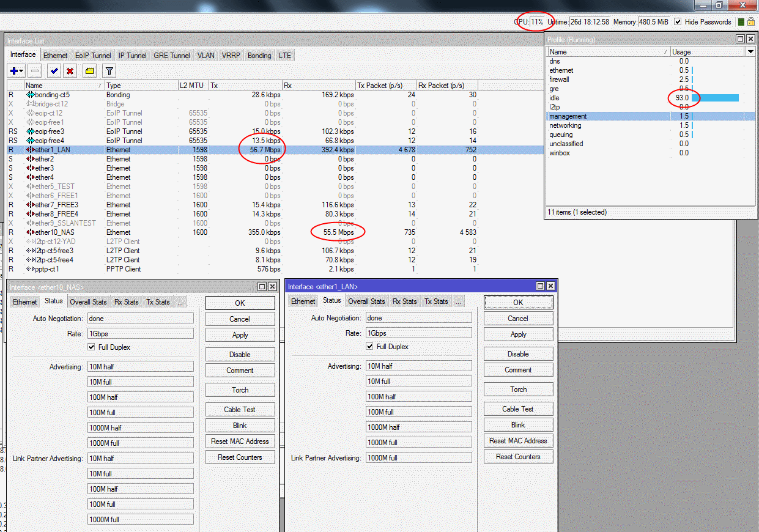This screenshot has width=759, height=532.
Task: Open the Profile column selector dropdown
Action: coord(750,52)
